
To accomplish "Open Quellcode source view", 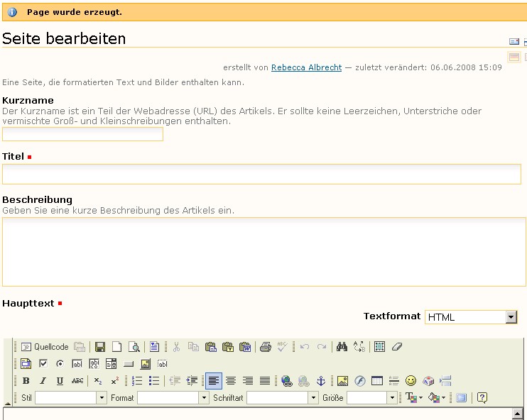I will click(x=45, y=347).
